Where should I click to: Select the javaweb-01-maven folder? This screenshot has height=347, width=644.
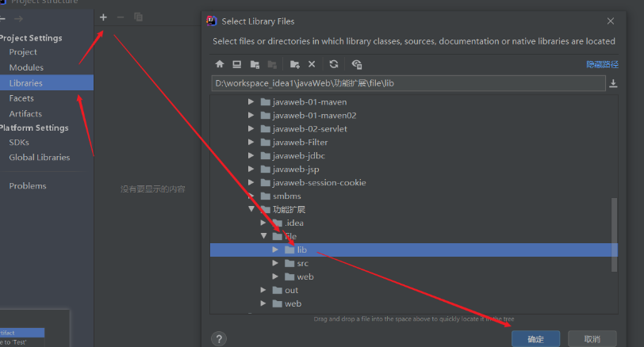[x=309, y=101]
